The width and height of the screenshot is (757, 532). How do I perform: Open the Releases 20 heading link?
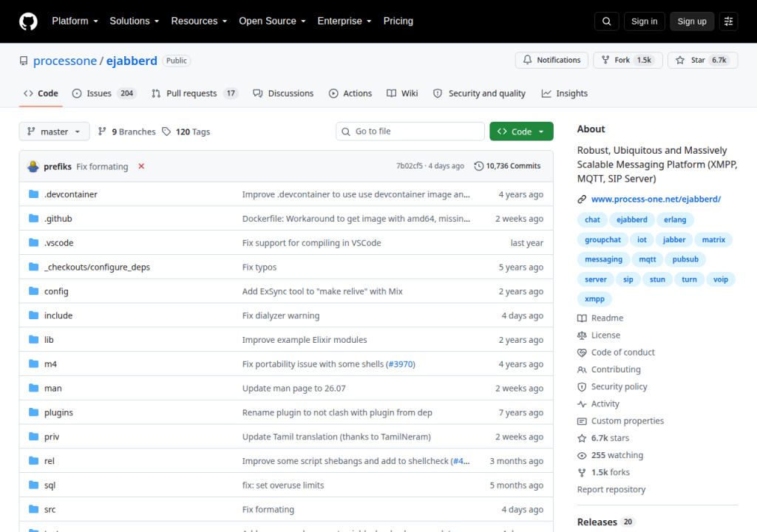coord(606,522)
